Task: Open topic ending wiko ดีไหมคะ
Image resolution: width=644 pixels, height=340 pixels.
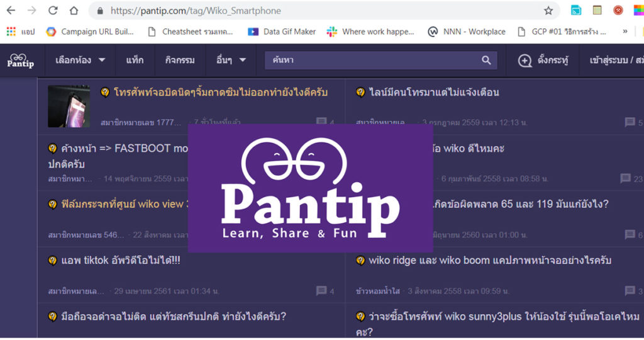Action: click(x=469, y=149)
